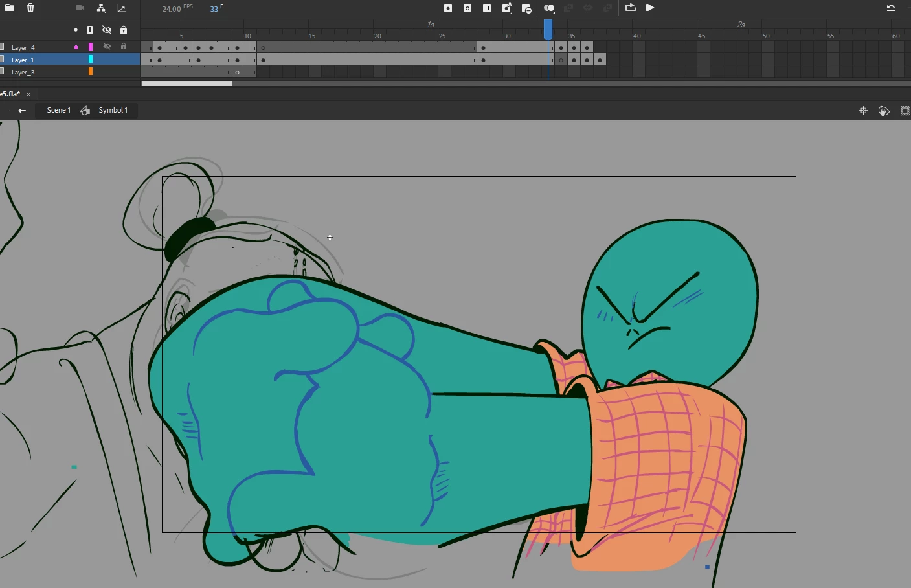Image resolution: width=911 pixels, height=588 pixels.
Task: Select Layer_1 in the timeline
Action: (x=23, y=60)
